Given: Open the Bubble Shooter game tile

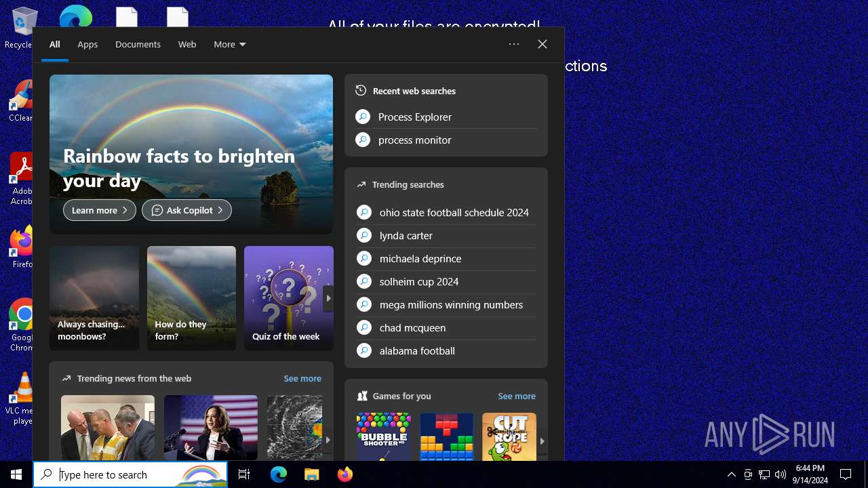Looking at the screenshot, I should click(x=384, y=437).
